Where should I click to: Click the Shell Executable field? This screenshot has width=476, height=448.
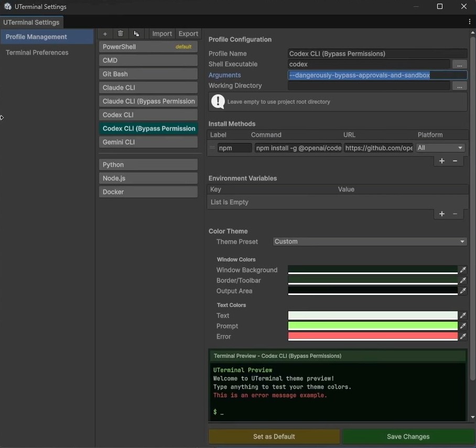click(x=369, y=64)
